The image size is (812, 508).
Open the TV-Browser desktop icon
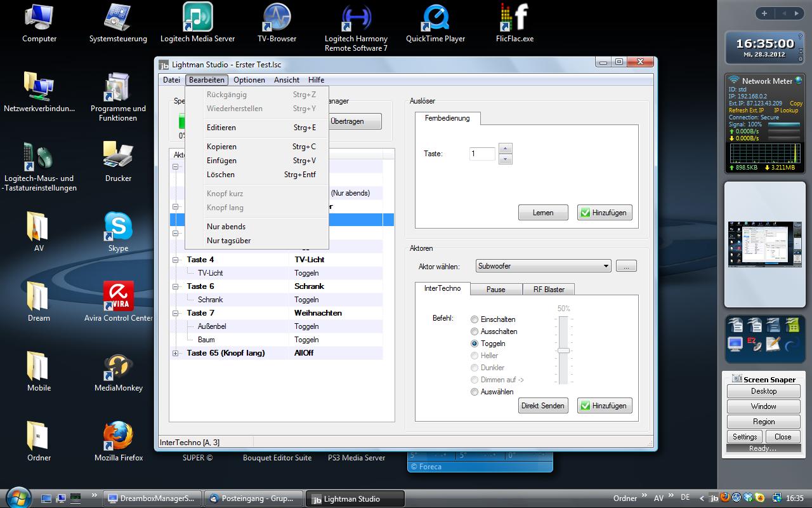(277, 18)
